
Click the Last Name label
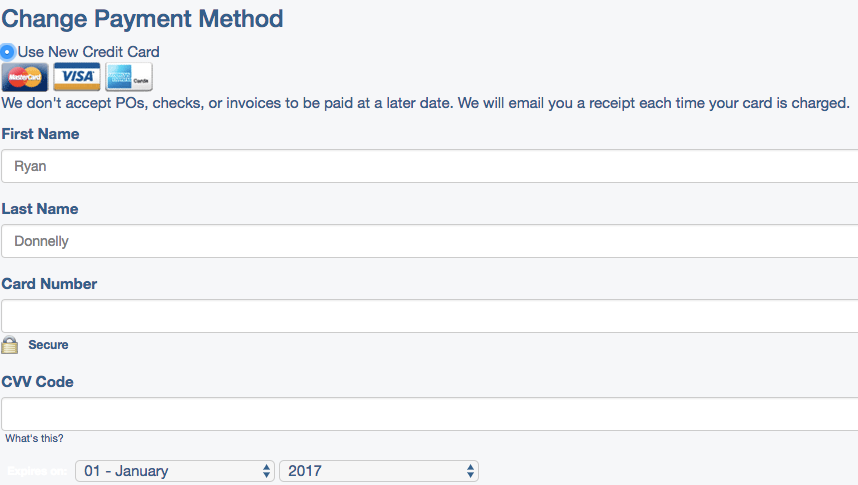[40, 209]
